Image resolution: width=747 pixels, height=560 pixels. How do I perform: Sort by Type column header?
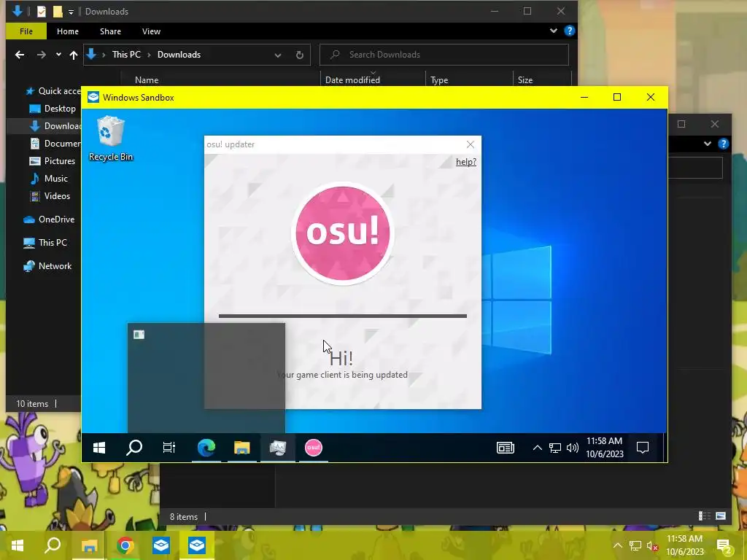(438, 80)
